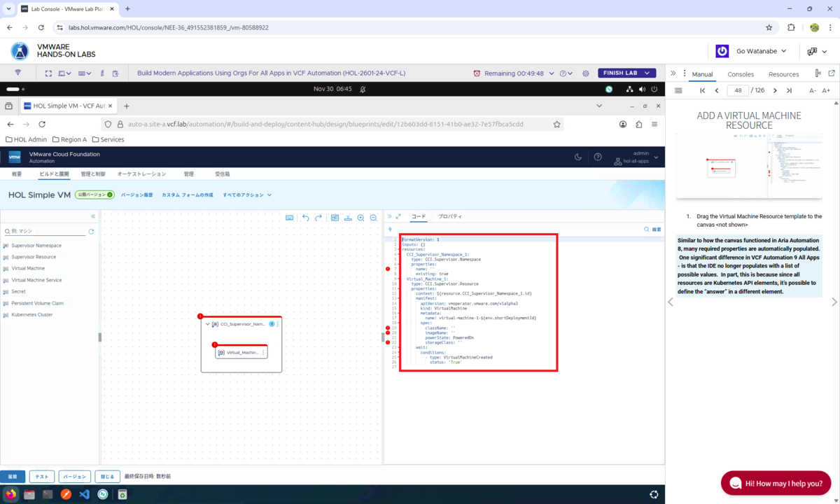Select Virtual_Machine node on canvas

pos(241,352)
